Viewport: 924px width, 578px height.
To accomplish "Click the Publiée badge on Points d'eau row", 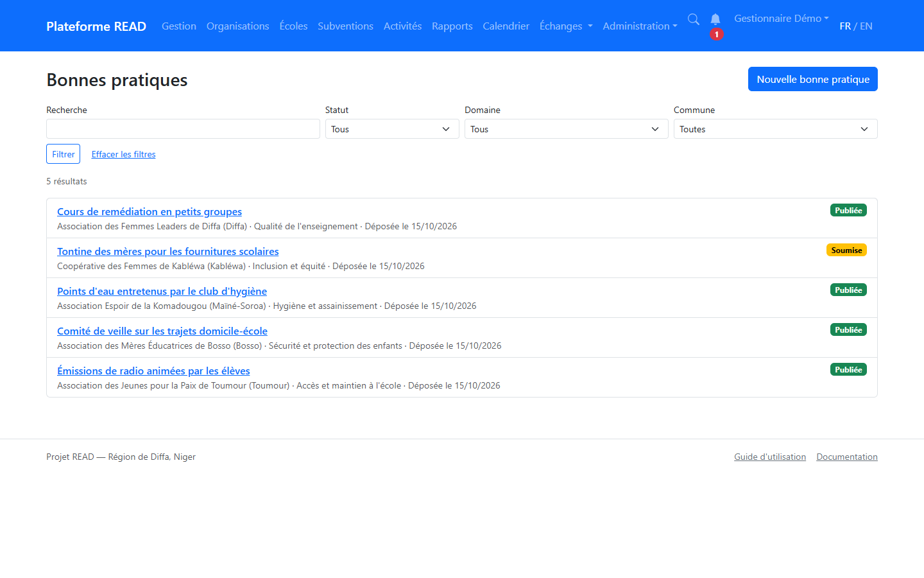I will tap(848, 290).
